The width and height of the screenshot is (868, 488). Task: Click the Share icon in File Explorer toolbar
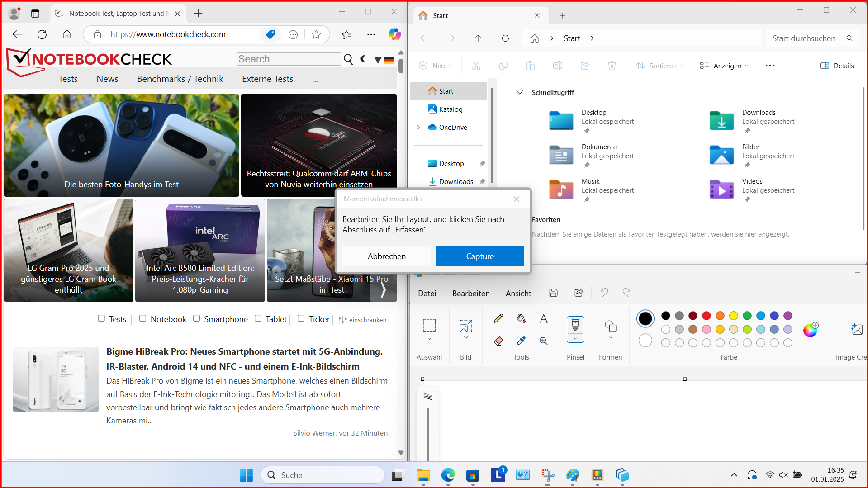pos(585,66)
